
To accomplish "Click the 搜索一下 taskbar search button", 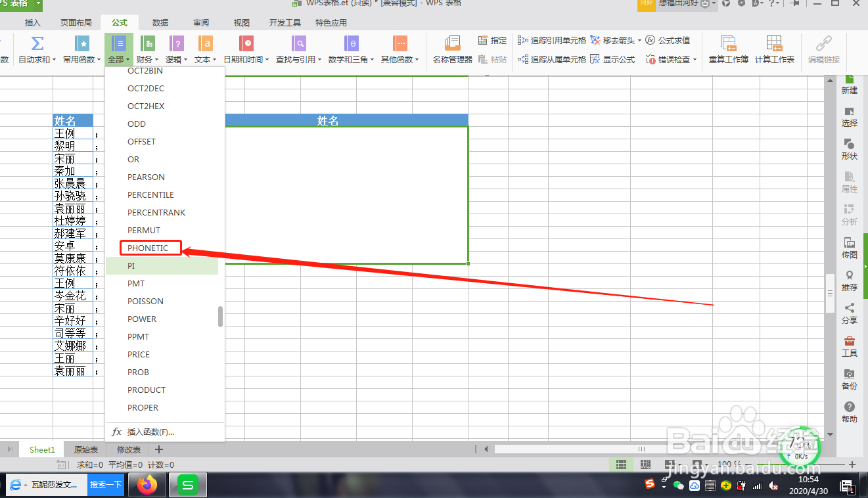I will click(x=106, y=485).
